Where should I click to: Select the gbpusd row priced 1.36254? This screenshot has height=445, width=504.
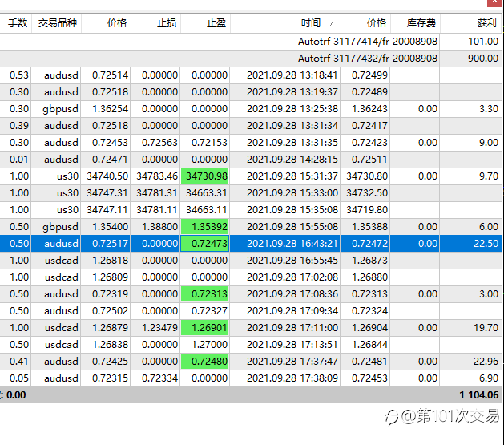pyautogui.click(x=251, y=109)
